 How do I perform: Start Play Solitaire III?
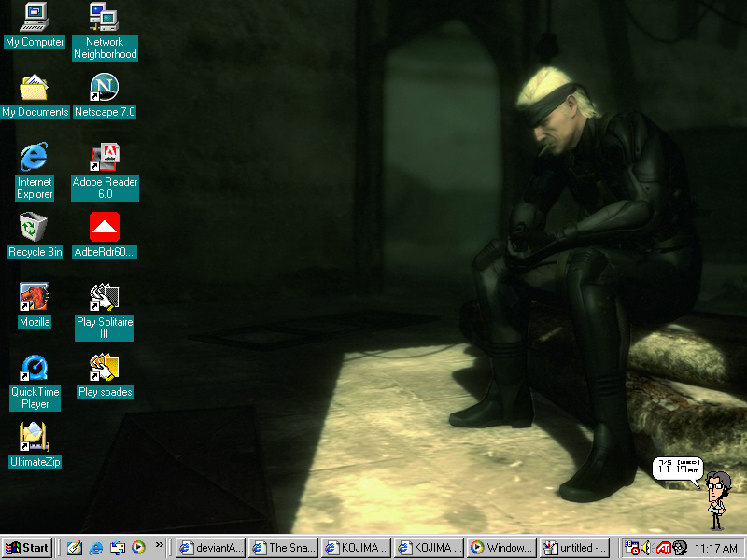(x=104, y=297)
